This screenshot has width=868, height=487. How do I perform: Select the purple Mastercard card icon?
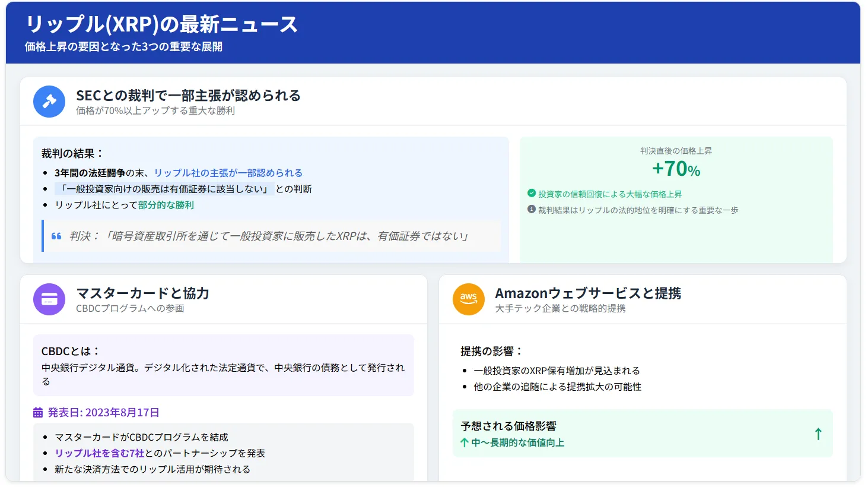coord(49,299)
